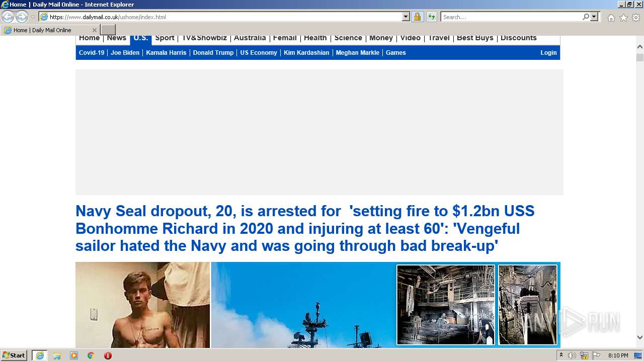Image resolution: width=644 pixels, height=362 pixels.
Task: Close the Daily Mail Online tab
Action: point(94,30)
